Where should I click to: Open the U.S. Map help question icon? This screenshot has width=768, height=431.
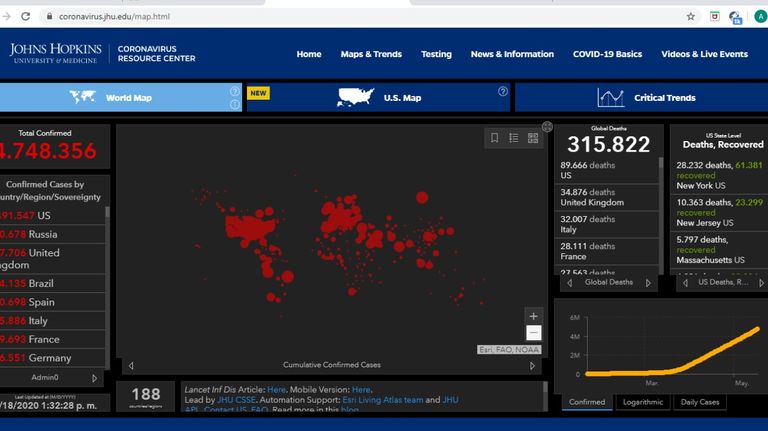tap(503, 91)
